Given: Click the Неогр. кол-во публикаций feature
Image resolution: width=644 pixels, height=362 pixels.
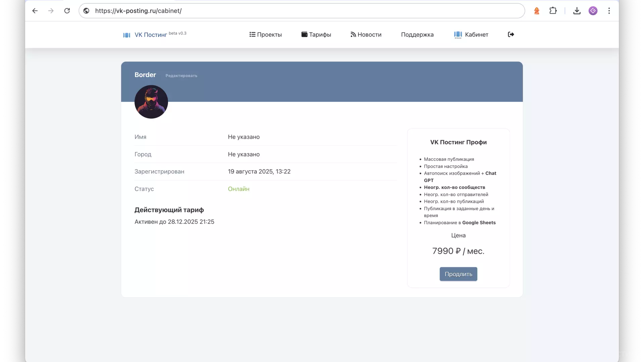Looking at the screenshot, I should (454, 201).
